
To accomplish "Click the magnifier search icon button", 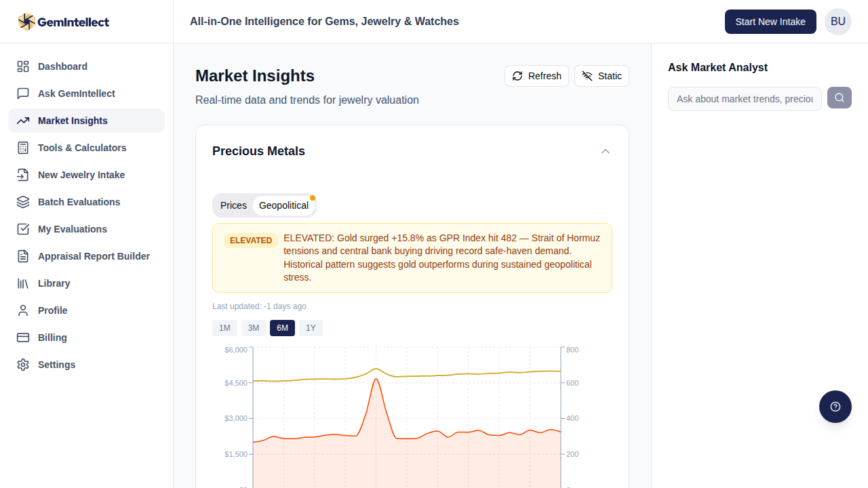I will 839,98.
